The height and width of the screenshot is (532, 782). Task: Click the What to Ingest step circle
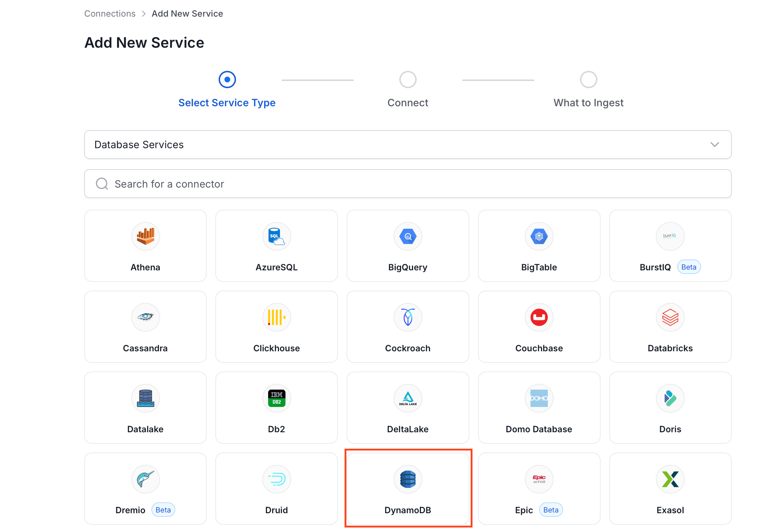(x=589, y=80)
